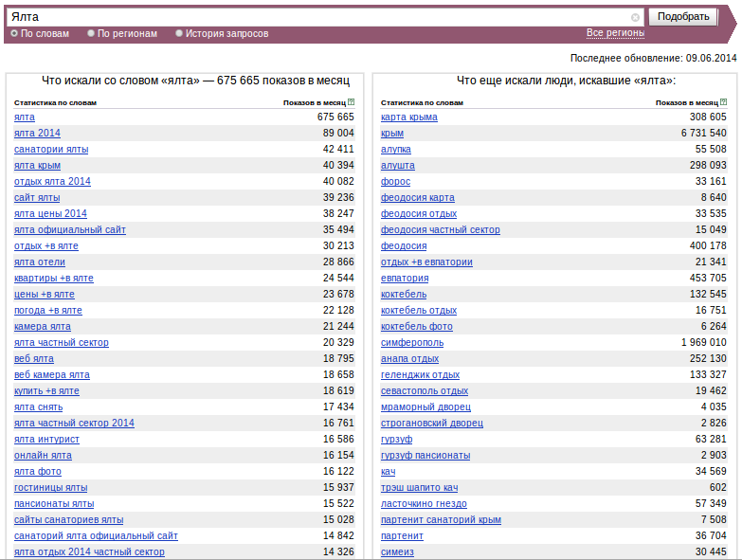
Task: Open the пансионаты ялты link
Action: 54,503
